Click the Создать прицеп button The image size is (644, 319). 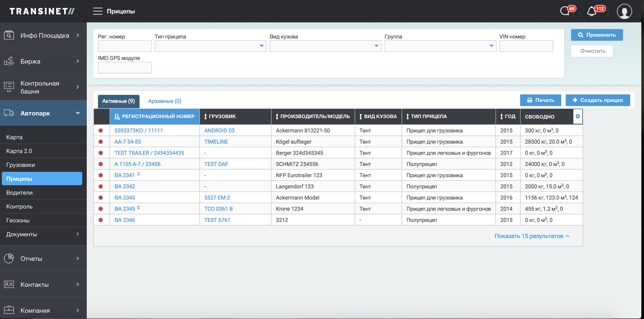click(597, 100)
